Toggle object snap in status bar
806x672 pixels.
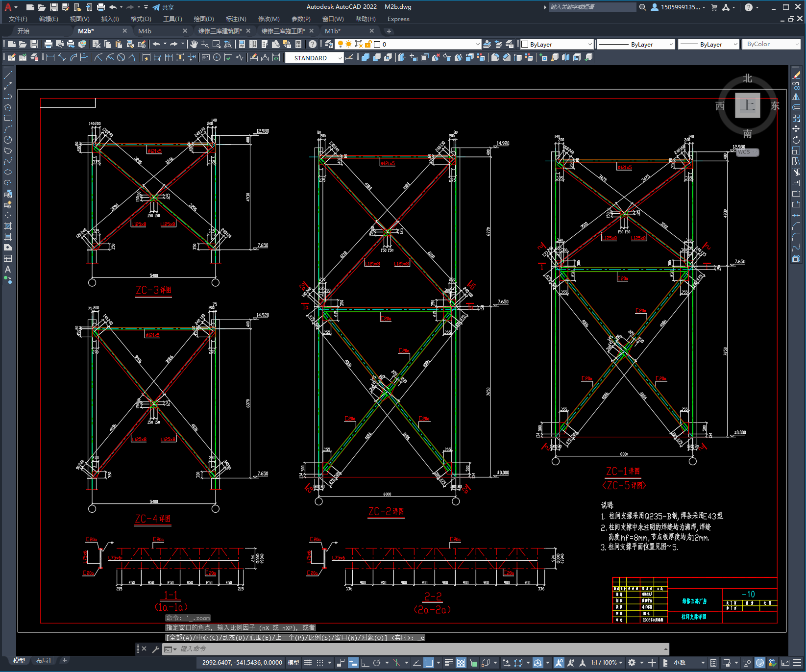pyautogui.click(x=429, y=663)
